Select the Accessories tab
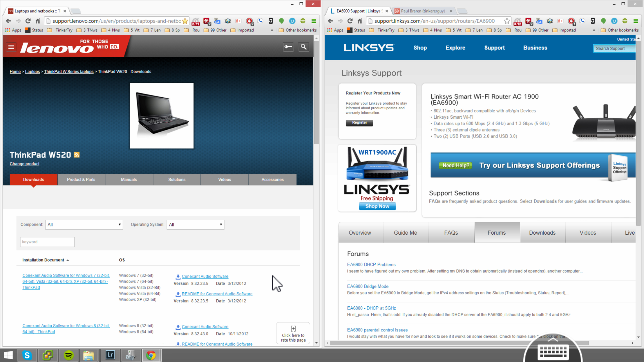Viewport: 644px width, 362px height. (272, 180)
